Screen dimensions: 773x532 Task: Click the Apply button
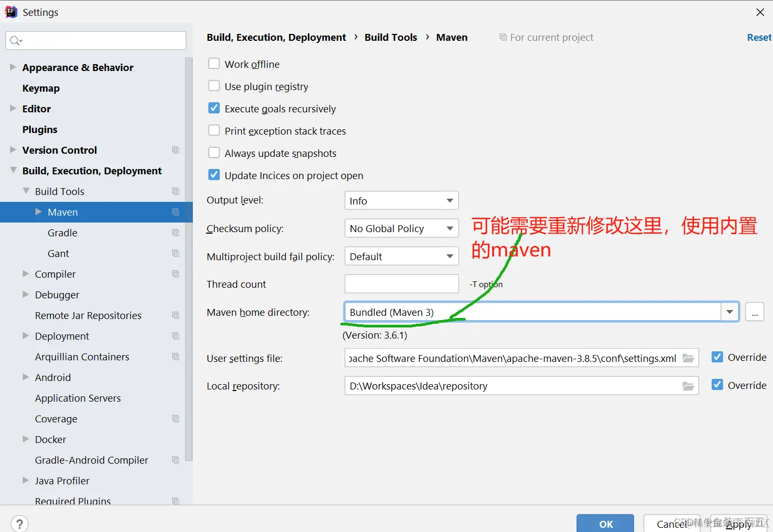[x=739, y=524]
